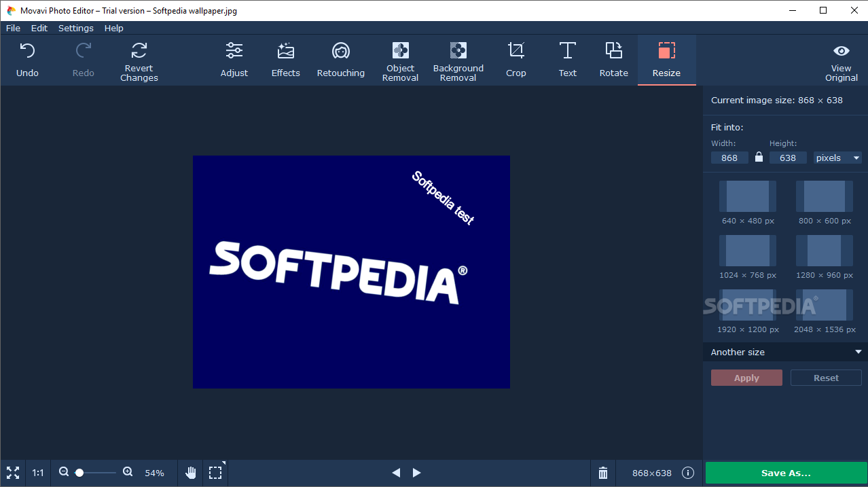Maximize the Movavi Photo Editor window
The height and width of the screenshot is (487, 868).
pyautogui.click(x=823, y=10)
